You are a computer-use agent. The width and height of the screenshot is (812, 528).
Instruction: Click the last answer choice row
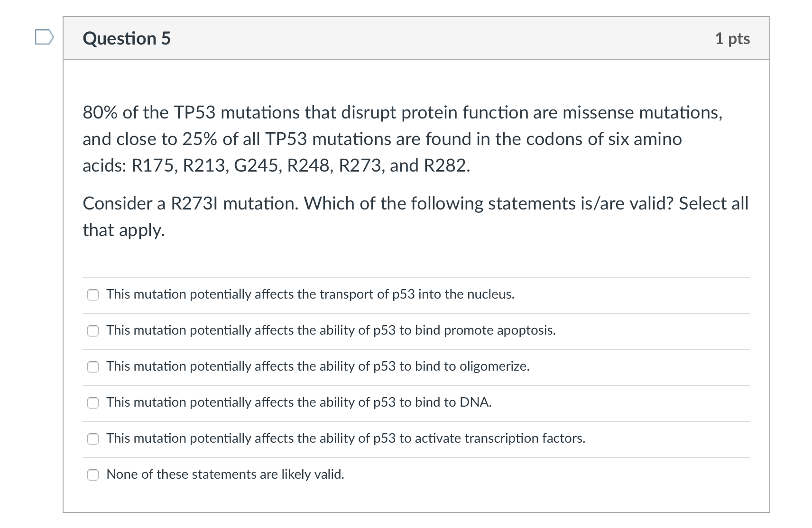(225, 474)
